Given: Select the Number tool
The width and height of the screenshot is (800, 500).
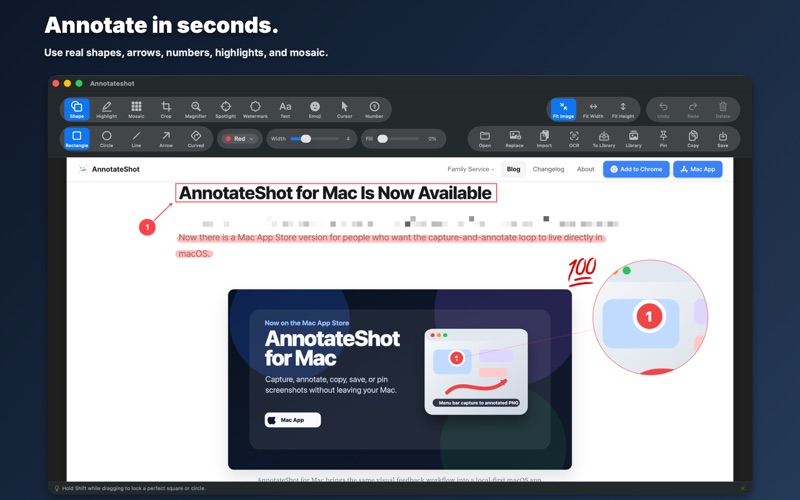Looking at the screenshot, I should click(x=374, y=109).
